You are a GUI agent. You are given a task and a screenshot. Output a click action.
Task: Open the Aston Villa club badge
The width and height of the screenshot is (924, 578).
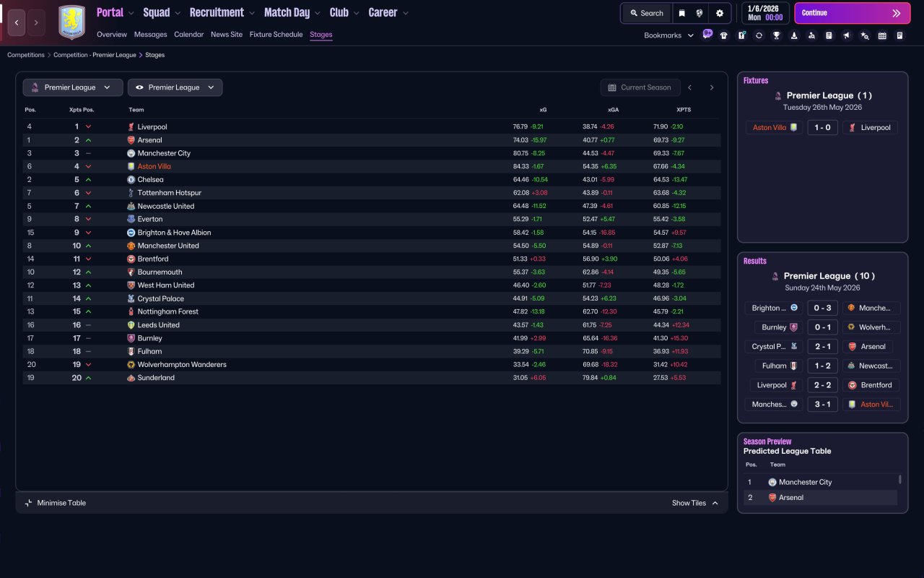[71, 22]
